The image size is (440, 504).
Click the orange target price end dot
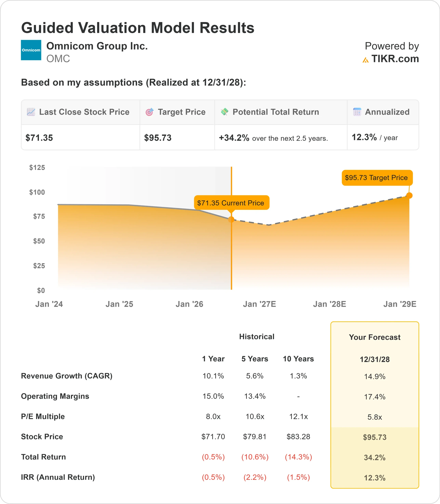point(409,195)
